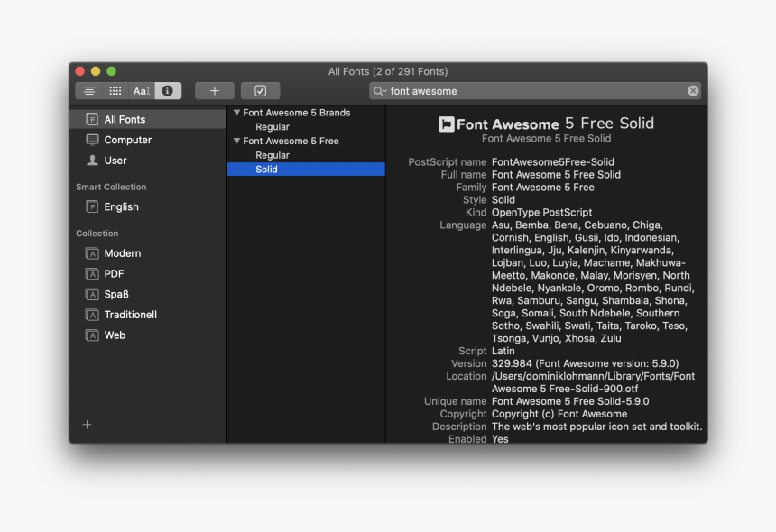Select Computer in sidebar
The height and width of the screenshot is (532, 776).
point(147,140)
